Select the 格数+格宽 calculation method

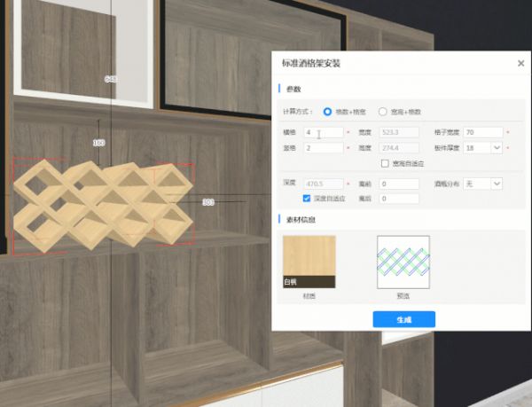(x=328, y=112)
